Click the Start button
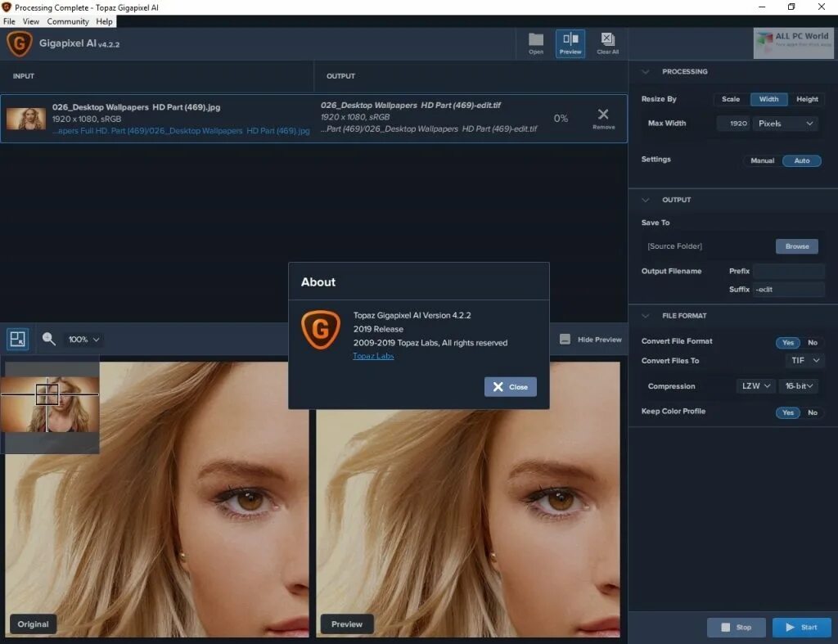This screenshot has height=644, width=838. click(802, 628)
